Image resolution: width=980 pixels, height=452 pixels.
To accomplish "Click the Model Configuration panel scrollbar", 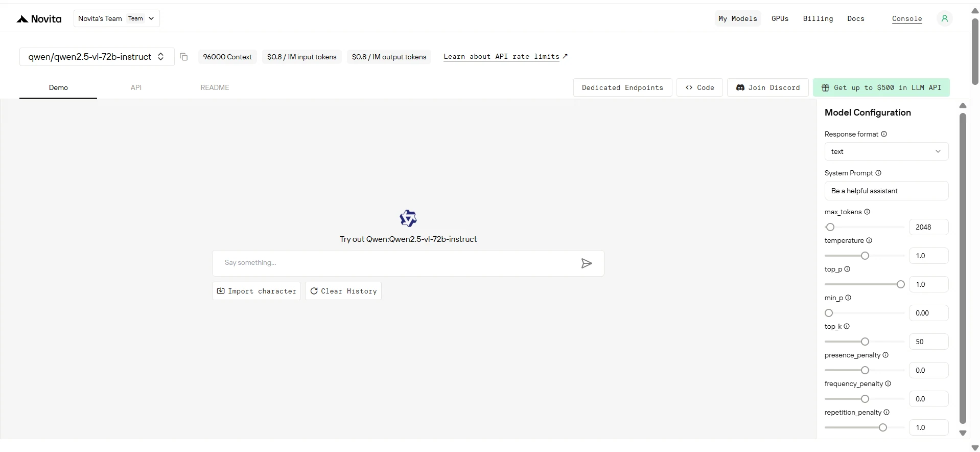I will (x=963, y=268).
